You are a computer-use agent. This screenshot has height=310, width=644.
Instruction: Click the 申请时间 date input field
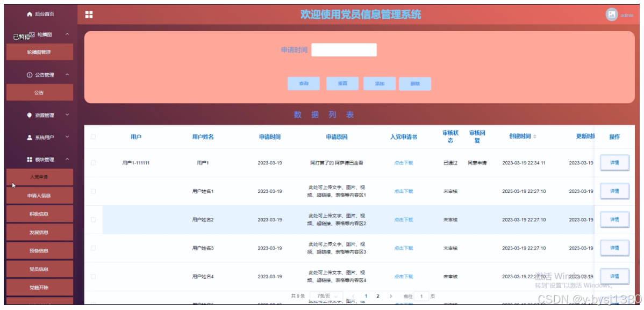pyautogui.click(x=344, y=49)
